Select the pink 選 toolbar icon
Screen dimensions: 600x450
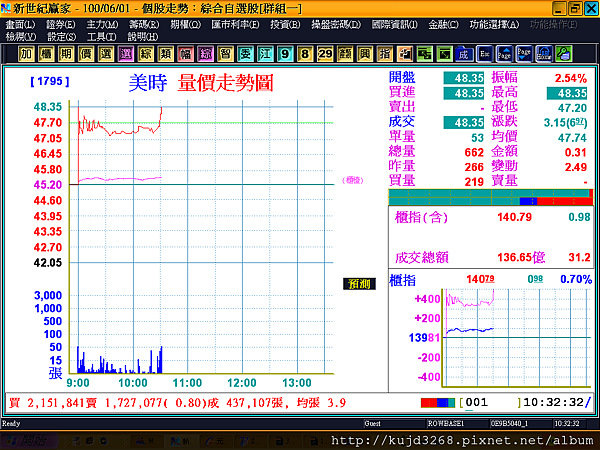pyautogui.click(x=126, y=54)
